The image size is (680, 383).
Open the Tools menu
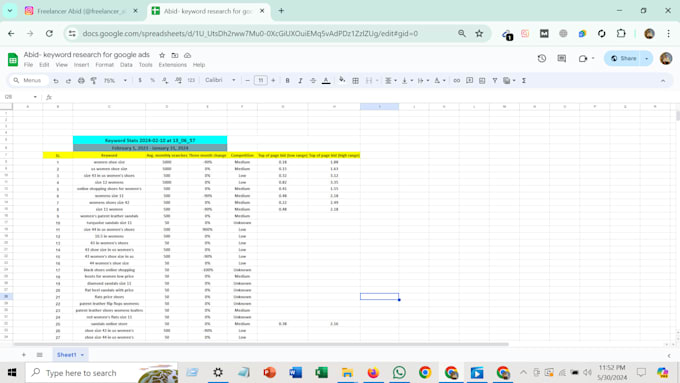pyautogui.click(x=145, y=65)
